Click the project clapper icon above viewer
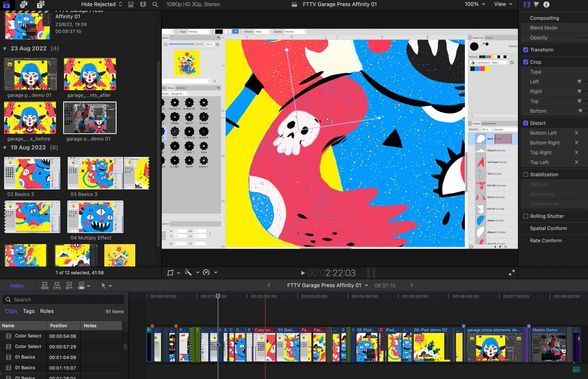Screen dimensions: 588x379 (294, 4)
